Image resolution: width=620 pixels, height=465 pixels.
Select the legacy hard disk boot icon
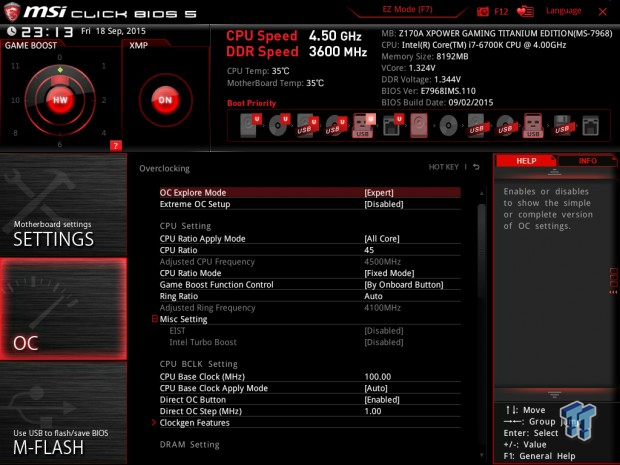tap(419, 125)
